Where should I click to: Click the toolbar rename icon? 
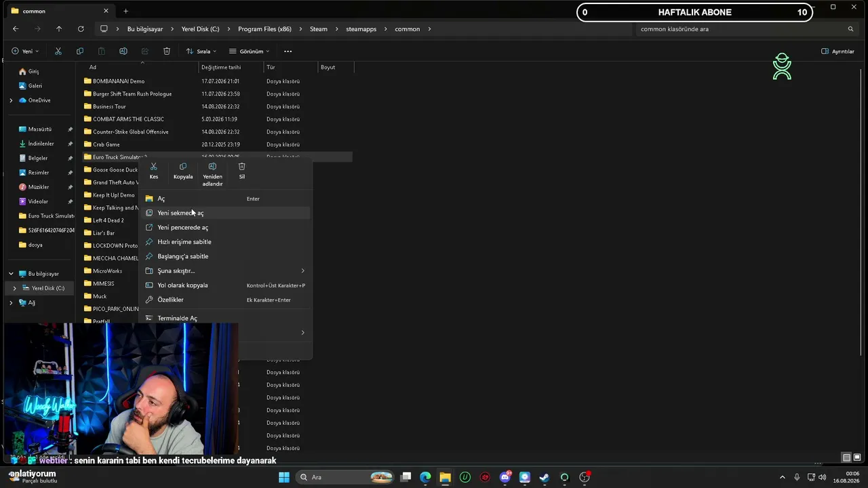pos(123,52)
